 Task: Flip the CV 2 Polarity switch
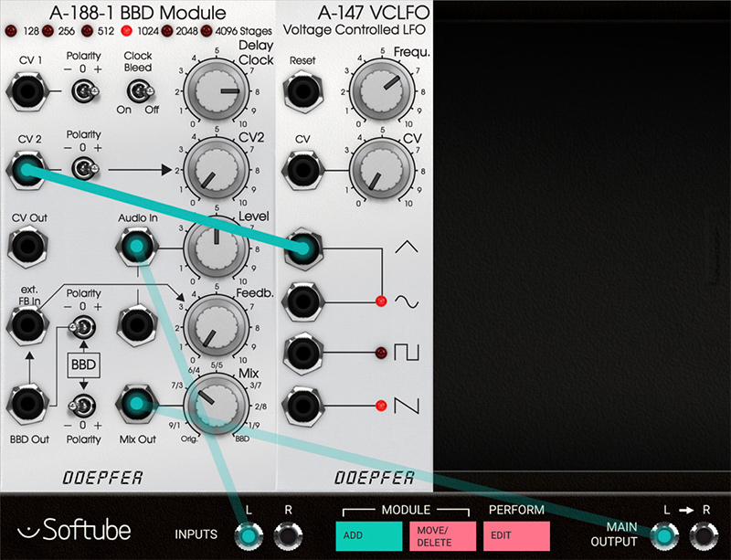85,168
